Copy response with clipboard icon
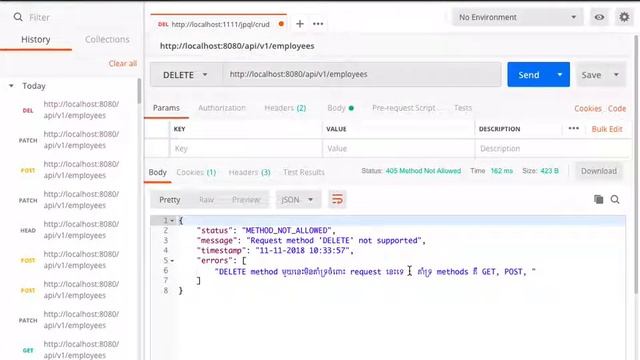 pyautogui.click(x=598, y=199)
